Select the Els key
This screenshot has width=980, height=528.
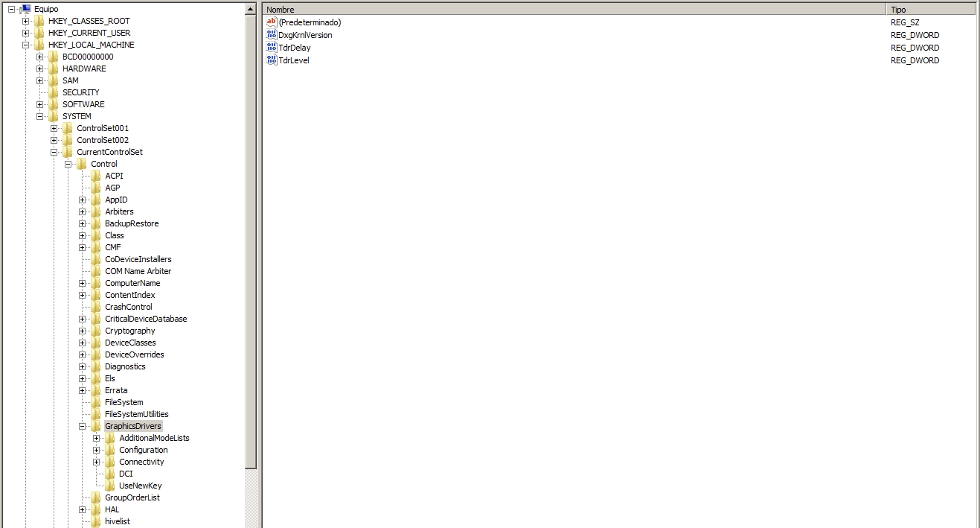110,378
